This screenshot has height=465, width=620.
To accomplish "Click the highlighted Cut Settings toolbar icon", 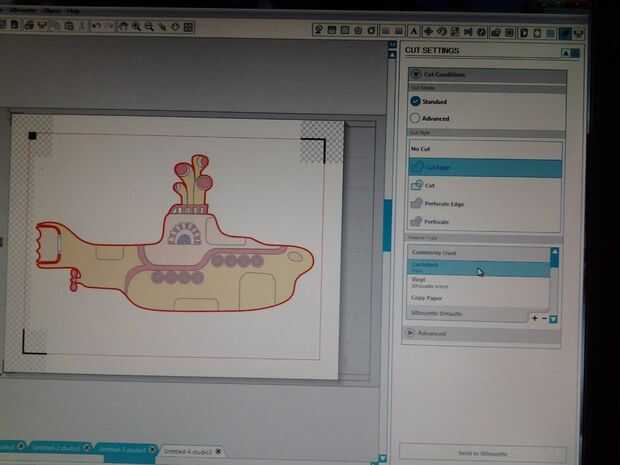I will coord(565,34).
